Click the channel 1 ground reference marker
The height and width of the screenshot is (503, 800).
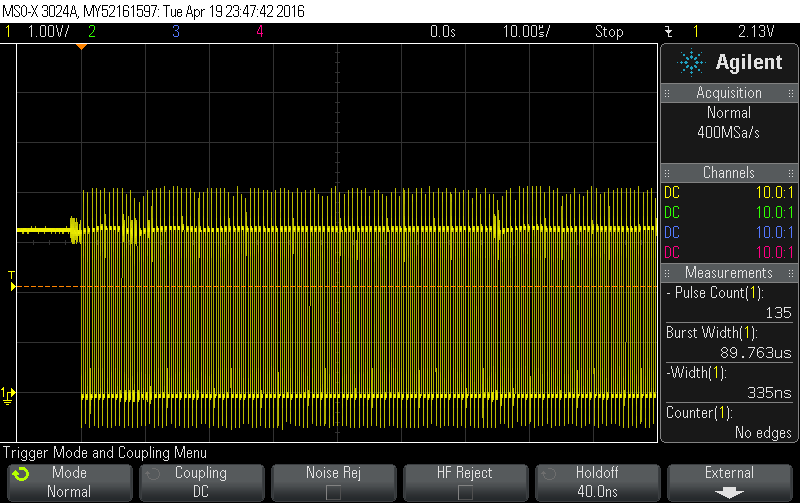pyautogui.click(x=8, y=393)
